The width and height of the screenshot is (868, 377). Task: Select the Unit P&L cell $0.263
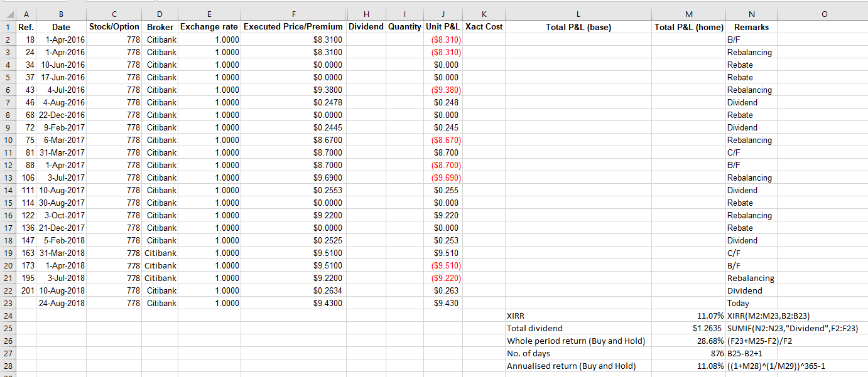coord(443,290)
